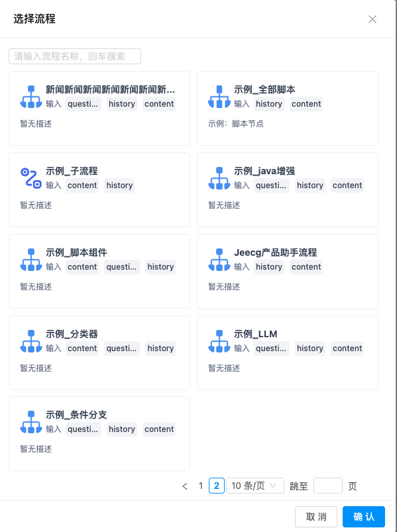Select the 示例_LLM card title
The image size is (397, 532).
tap(256, 334)
